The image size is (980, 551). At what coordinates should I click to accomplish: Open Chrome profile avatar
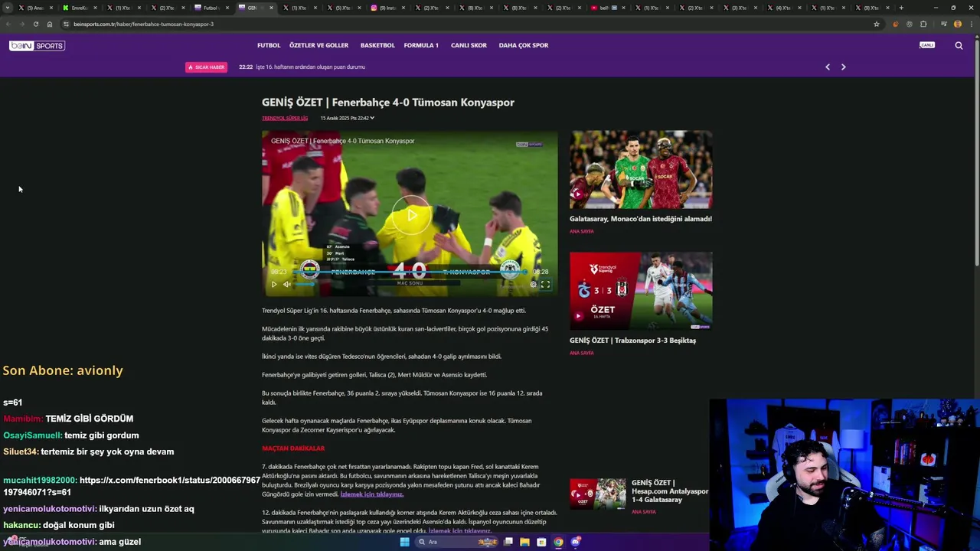[x=957, y=24]
